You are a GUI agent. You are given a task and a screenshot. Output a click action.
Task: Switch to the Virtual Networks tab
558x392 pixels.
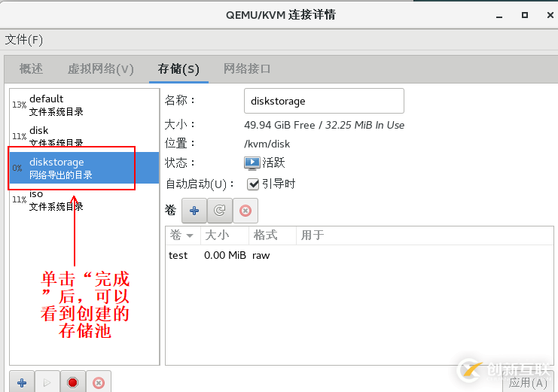click(x=100, y=68)
